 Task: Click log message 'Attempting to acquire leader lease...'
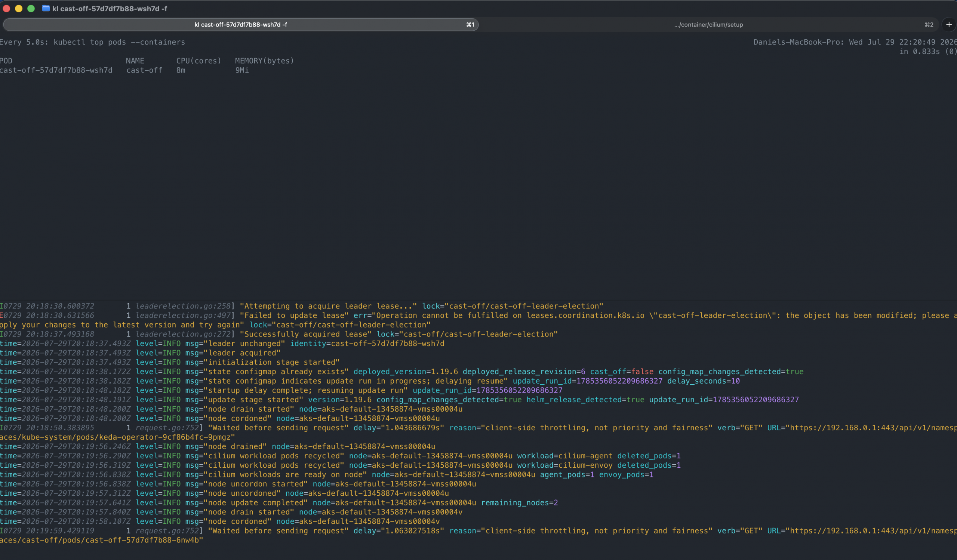(x=329, y=306)
